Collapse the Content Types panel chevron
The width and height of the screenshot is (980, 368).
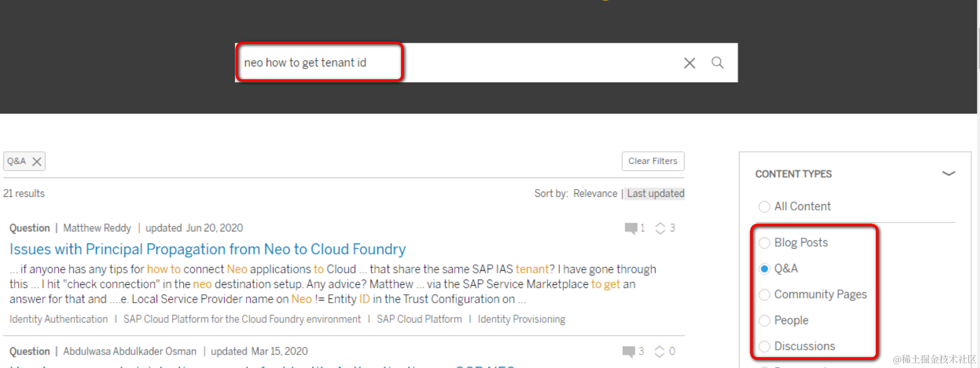click(949, 174)
